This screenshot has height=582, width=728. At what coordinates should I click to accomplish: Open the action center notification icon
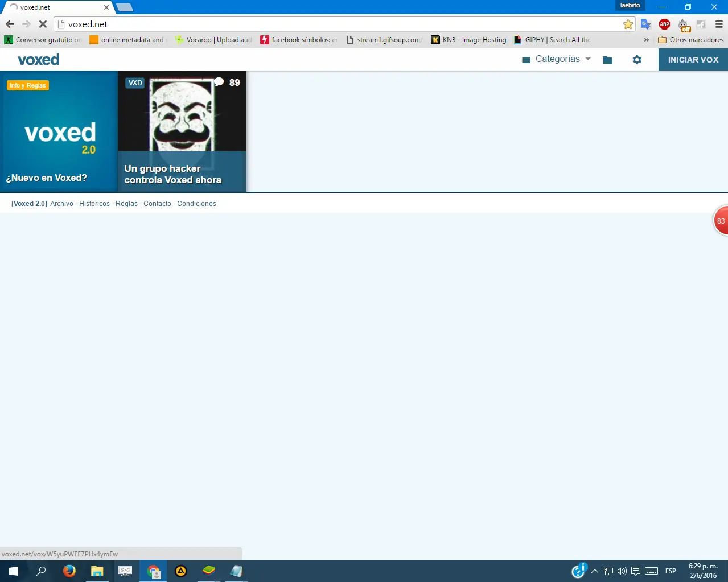click(x=636, y=571)
